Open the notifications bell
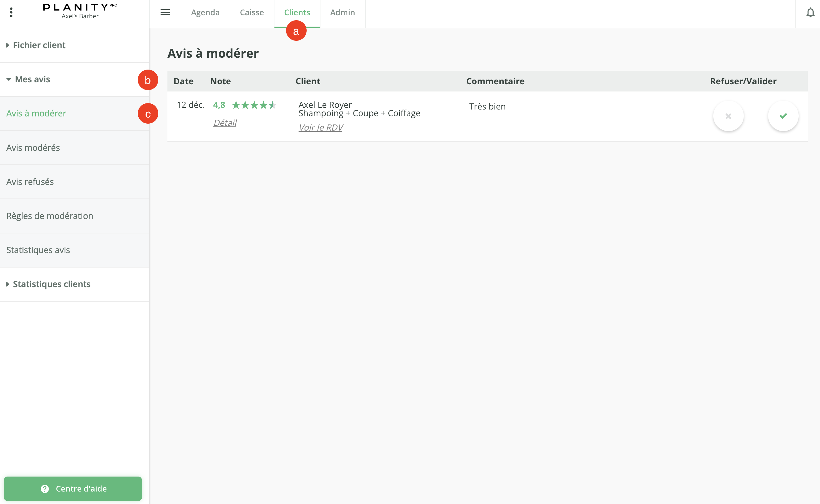820x504 pixels. [x=810, y=13]
